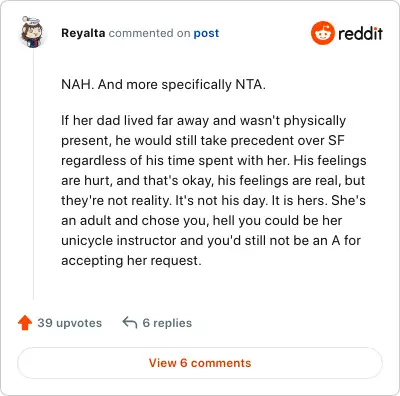Screen dimensions: 400x396
Task: Follow the blue "post" link
Action: click(206, 33)
